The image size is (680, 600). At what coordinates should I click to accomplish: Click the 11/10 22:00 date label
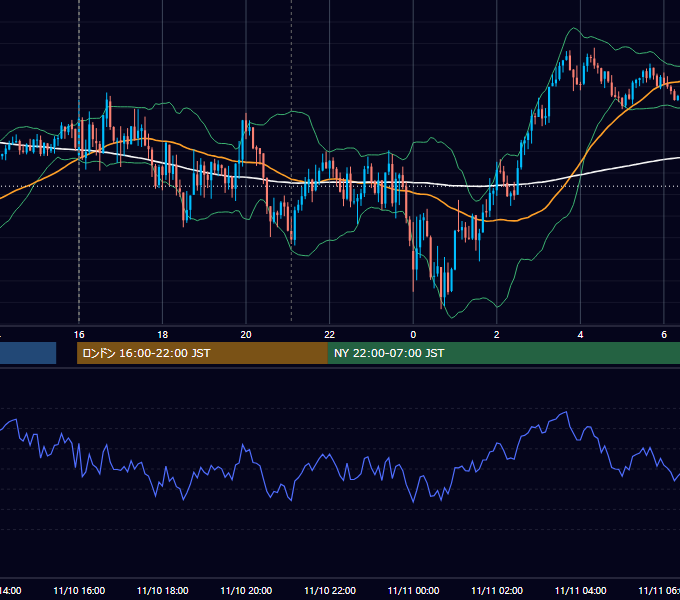[x=330, y=591]
